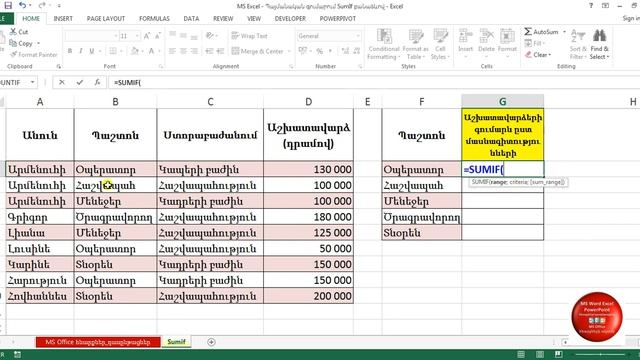
Task: Click Decrease Font Size icon
Action: coord(158,36)
